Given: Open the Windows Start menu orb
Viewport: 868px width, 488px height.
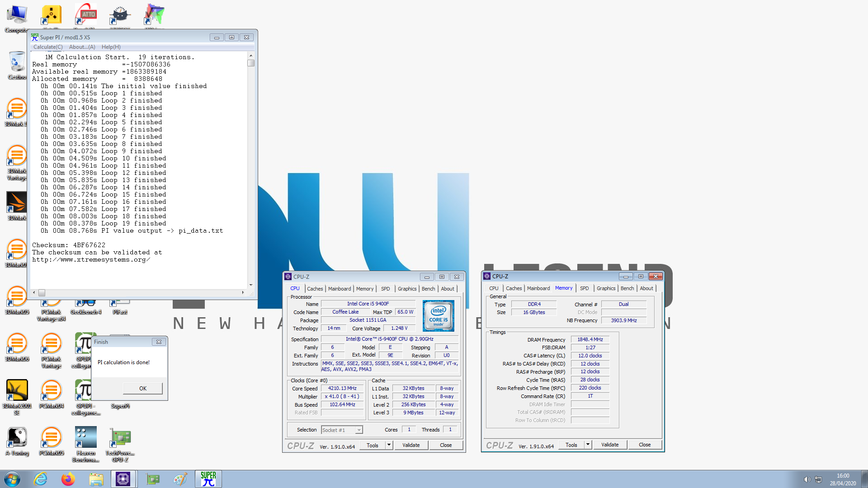Looking at the screenshot, I should [x=12, y=479].
